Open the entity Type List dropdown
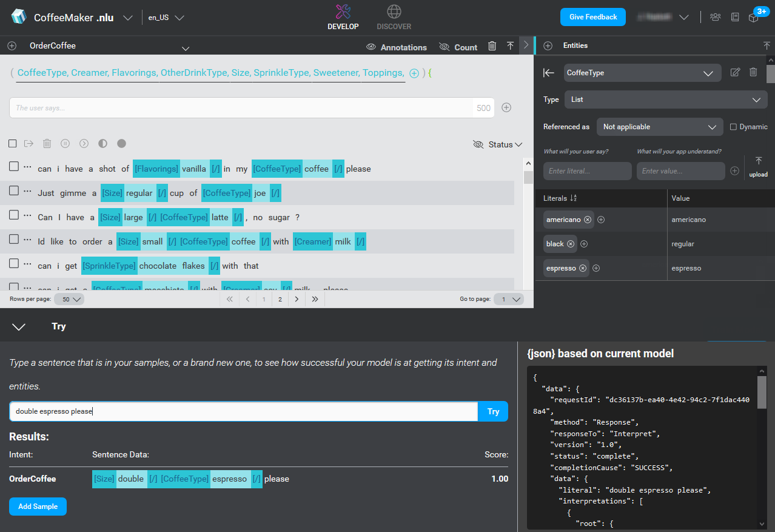Screen dimensions: 775x532 (x=665, y=99)
